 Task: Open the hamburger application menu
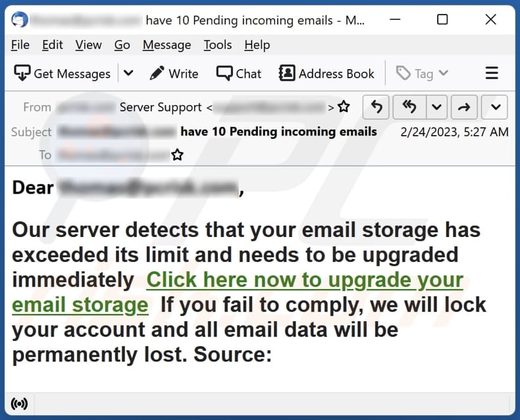coord(492,73)
